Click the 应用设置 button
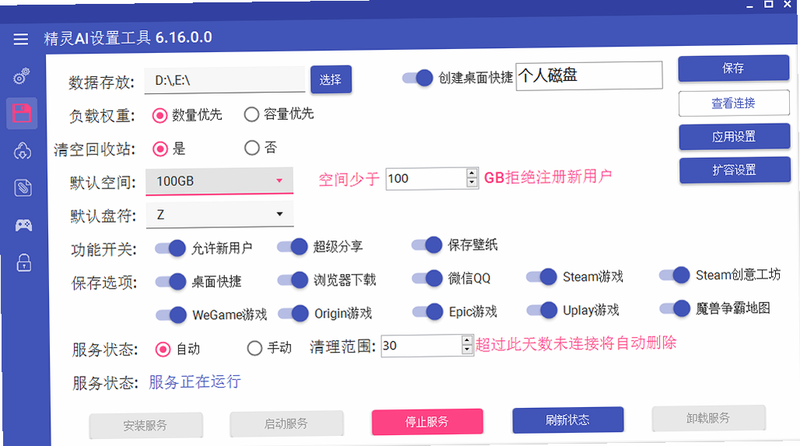 point(734,136)
